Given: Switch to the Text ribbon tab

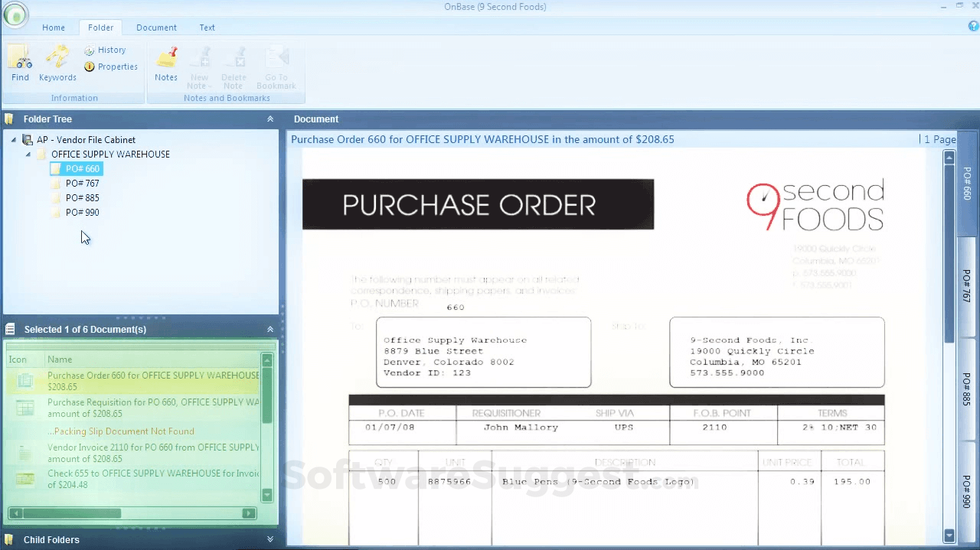Looking at the screenshot, I should click(207, 28).
